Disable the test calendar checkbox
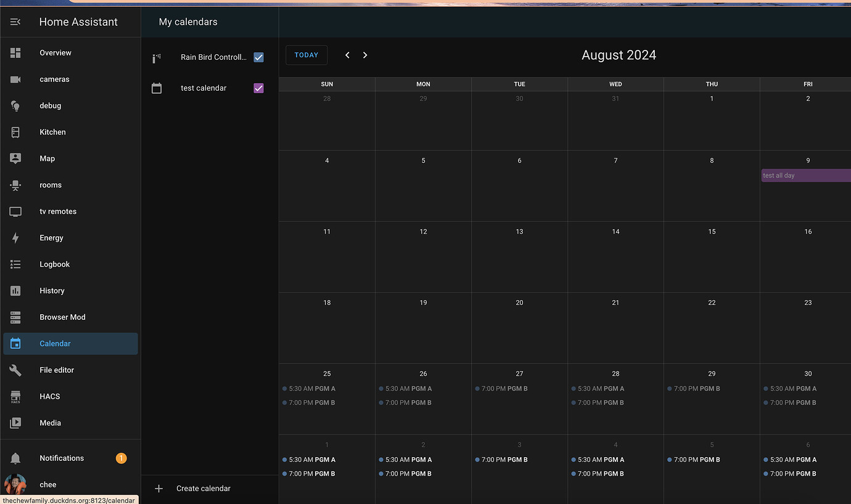The height and width of the screenshot is (504, 851). tap(258, 88)
